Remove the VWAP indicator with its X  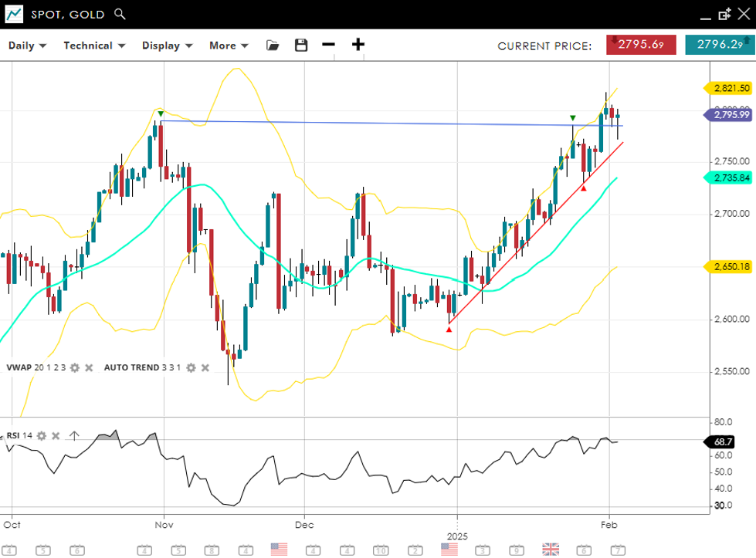[89, 368]
